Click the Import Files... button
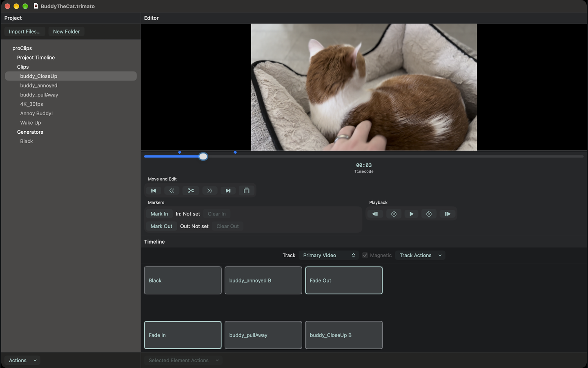Image resolution: width=588 pixels, height=368 pixels. [24, 31]
